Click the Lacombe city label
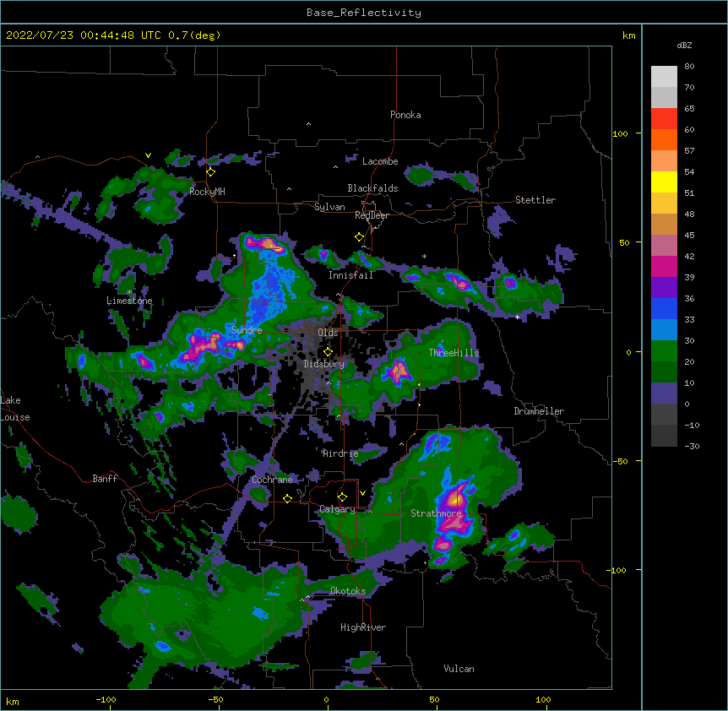This screenshot has height=711, width=728. pyautogui.click(x=380, y=161)
